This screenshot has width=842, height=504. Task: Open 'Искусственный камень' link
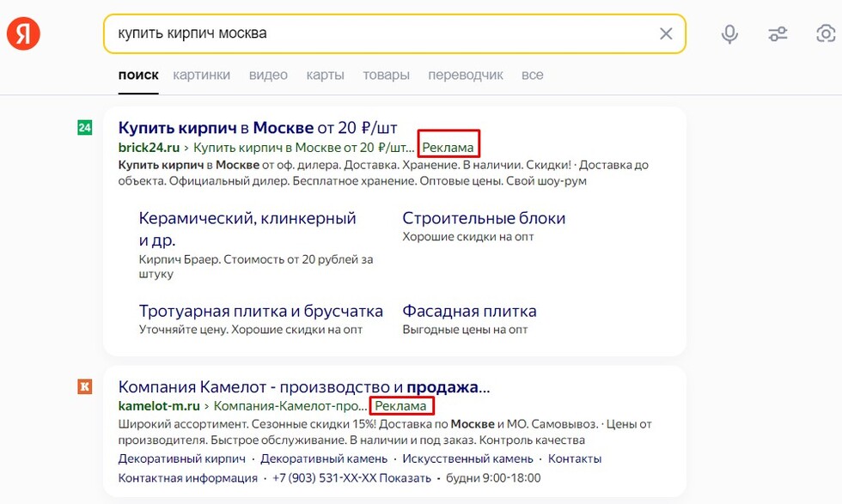tap(467, 458)
